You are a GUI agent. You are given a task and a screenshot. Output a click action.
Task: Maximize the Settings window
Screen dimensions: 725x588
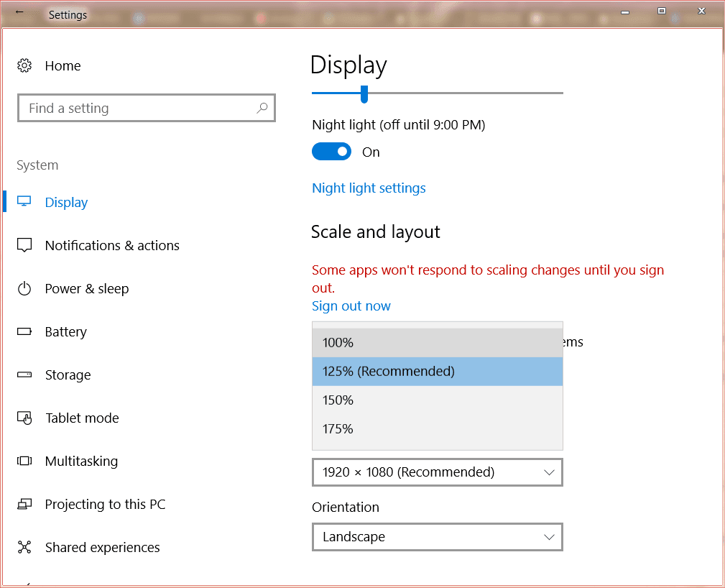662,11
